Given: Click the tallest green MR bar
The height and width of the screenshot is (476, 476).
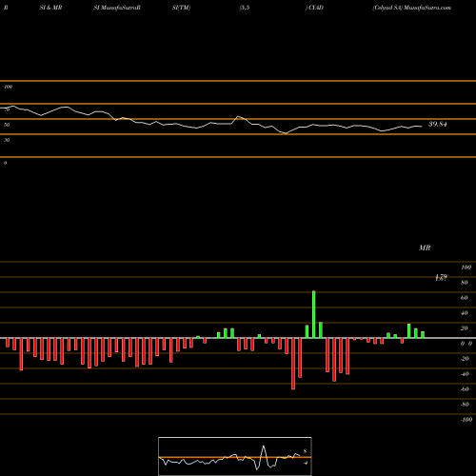Looking at the screenshot, I should 314,314.
